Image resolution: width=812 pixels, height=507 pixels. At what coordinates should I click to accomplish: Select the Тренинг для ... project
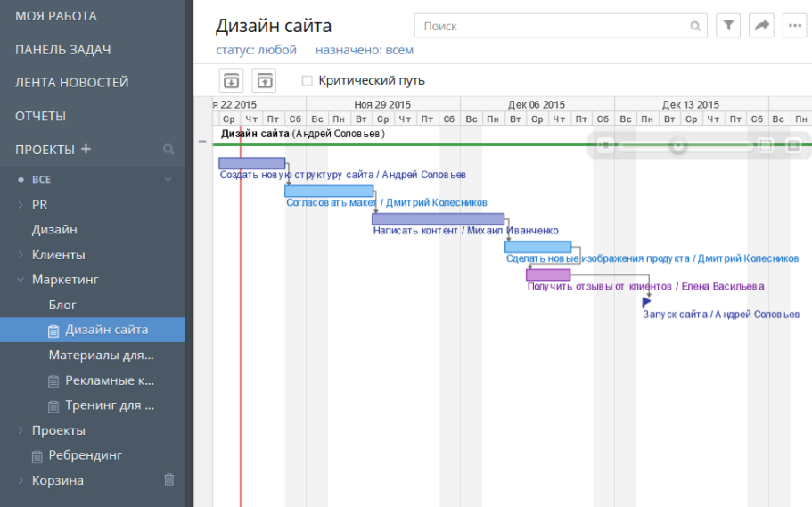(110, 405)
